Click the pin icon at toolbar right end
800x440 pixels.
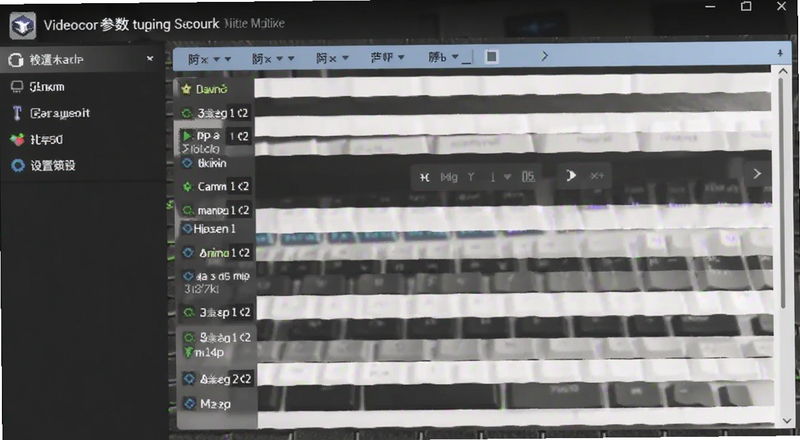pos(780,53)
